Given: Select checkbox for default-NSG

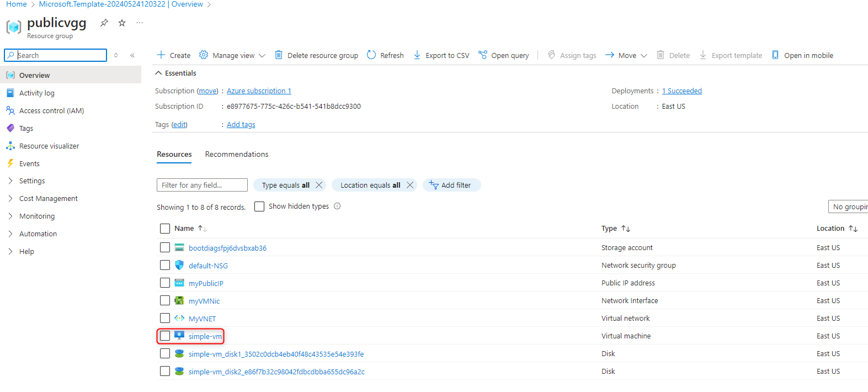Looking at the screenshot, I should tap(165, 265).
